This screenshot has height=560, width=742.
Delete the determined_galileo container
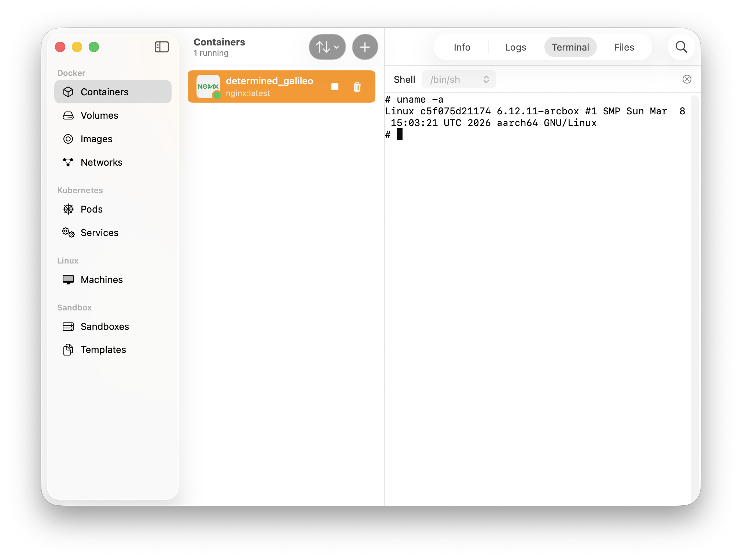(357, 86)
